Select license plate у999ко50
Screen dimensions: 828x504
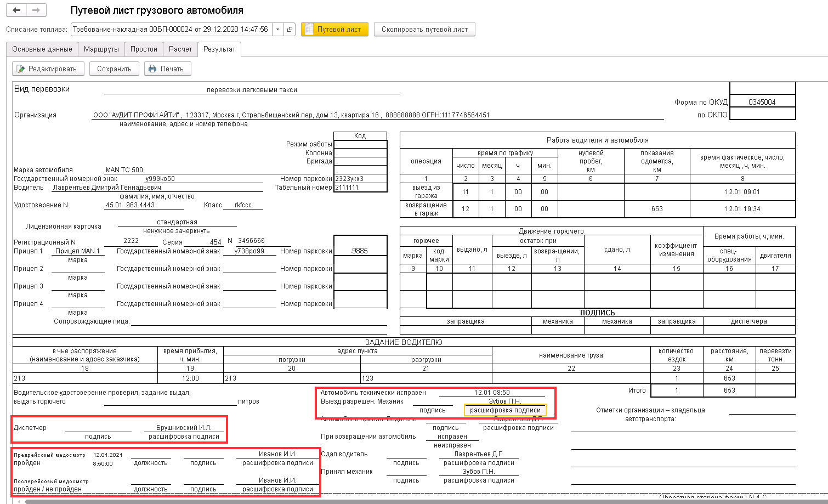(x=160, y=179)
